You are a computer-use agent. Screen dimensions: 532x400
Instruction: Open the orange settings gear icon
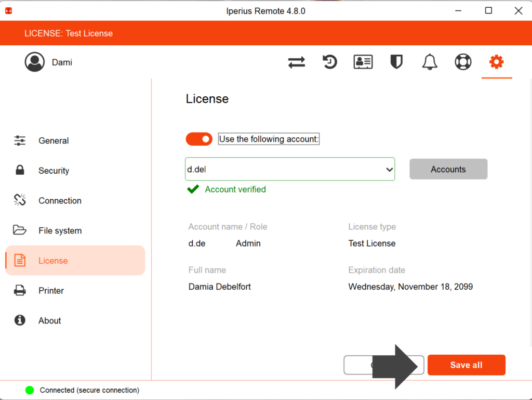coord(496,62)
